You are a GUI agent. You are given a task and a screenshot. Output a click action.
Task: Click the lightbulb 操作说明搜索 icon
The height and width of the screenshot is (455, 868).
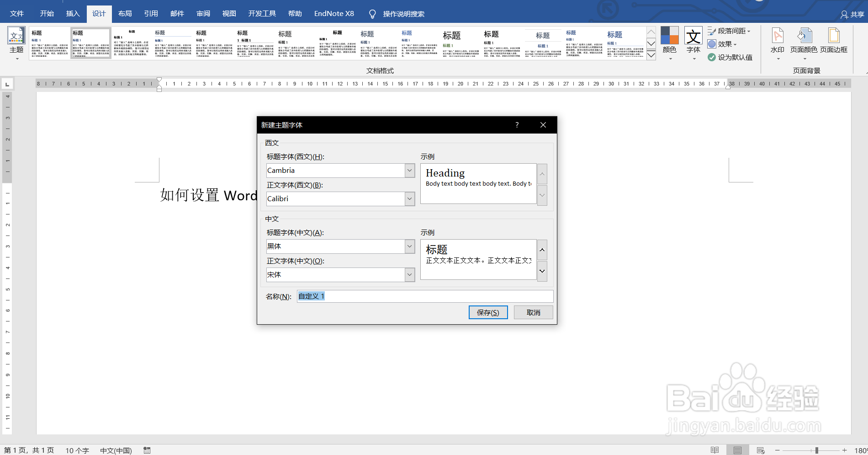pyautogui.click(x=372, y=14)
